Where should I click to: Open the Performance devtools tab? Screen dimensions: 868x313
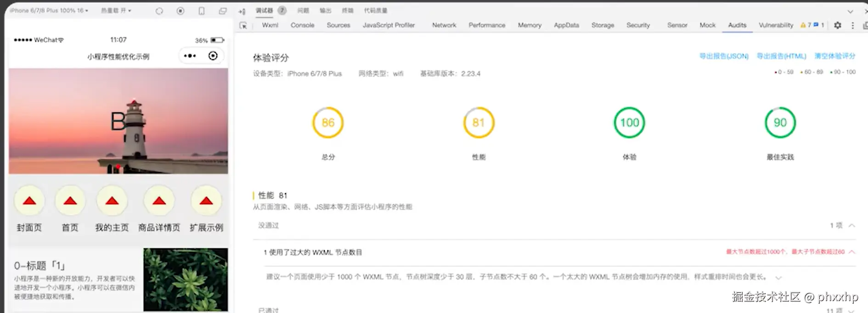487,25
